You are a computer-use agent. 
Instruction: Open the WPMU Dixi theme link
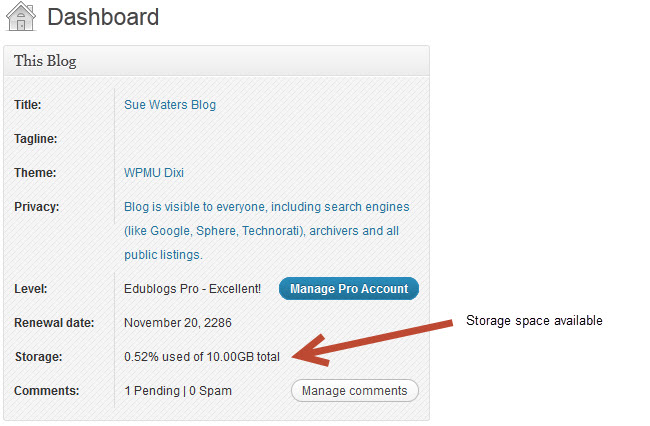[154, 173]
